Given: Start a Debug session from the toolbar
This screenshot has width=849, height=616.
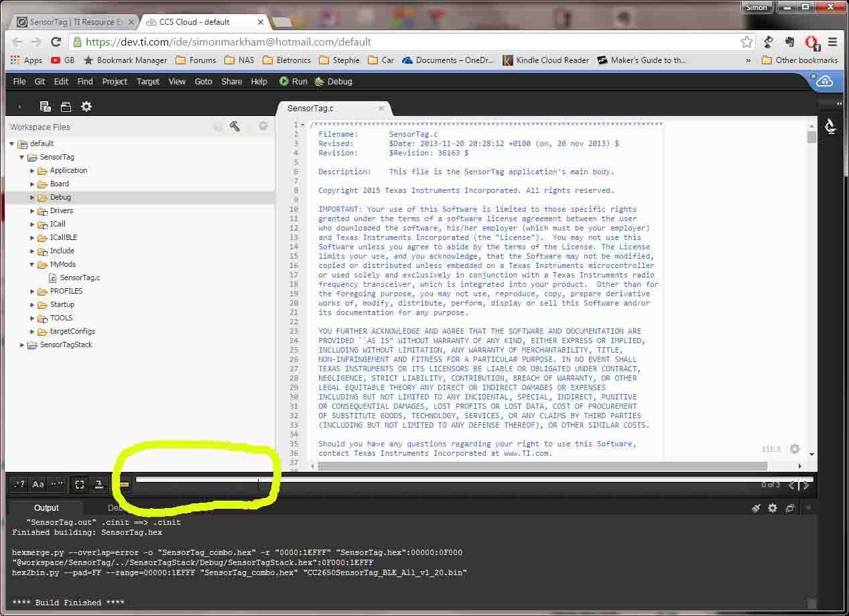Looking at the screenshot, I should tap(333, 81).
